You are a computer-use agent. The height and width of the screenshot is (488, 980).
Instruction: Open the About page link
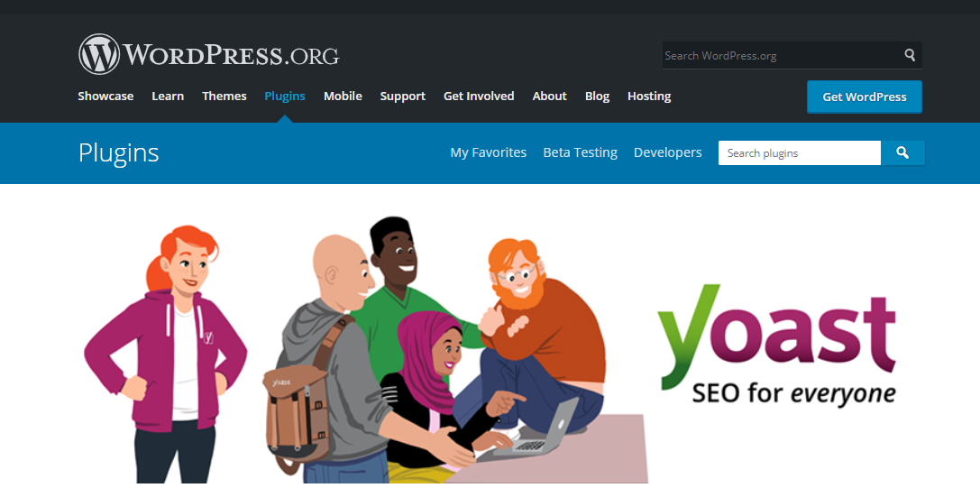549,97
